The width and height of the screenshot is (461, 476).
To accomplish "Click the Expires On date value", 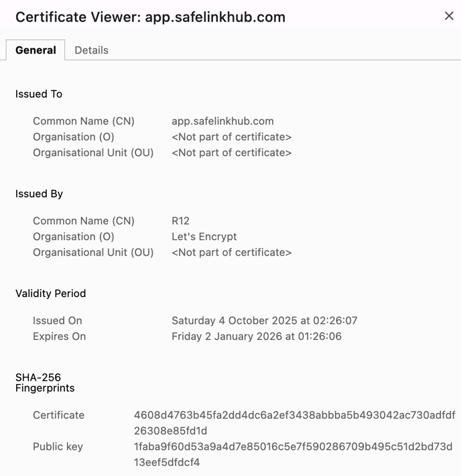I will coord(256,337).
